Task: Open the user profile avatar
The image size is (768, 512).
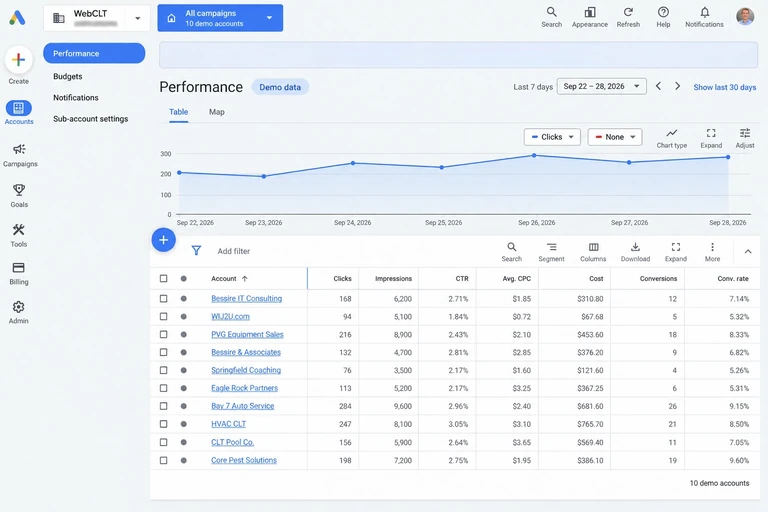Action: point(745,16)
